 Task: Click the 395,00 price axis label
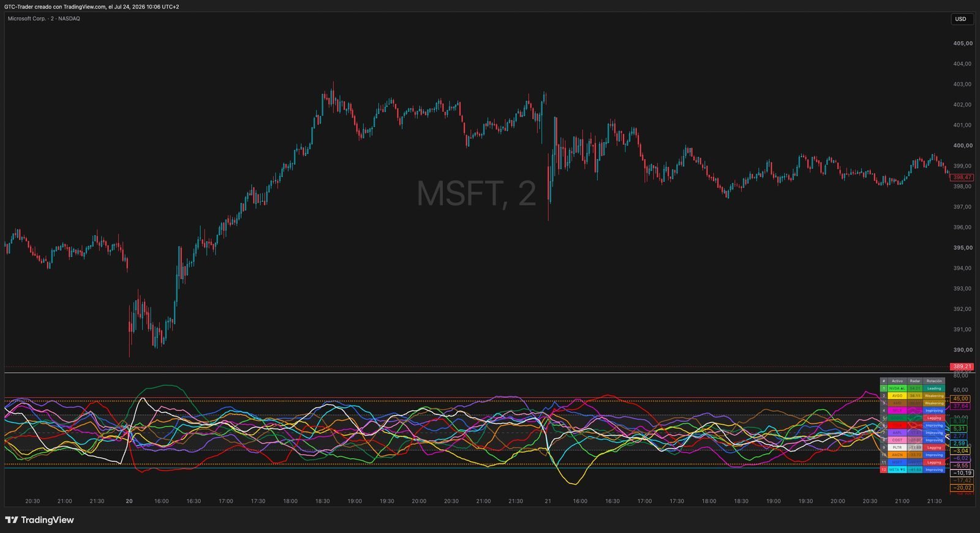pyautogui.click(x=962, y=248)
